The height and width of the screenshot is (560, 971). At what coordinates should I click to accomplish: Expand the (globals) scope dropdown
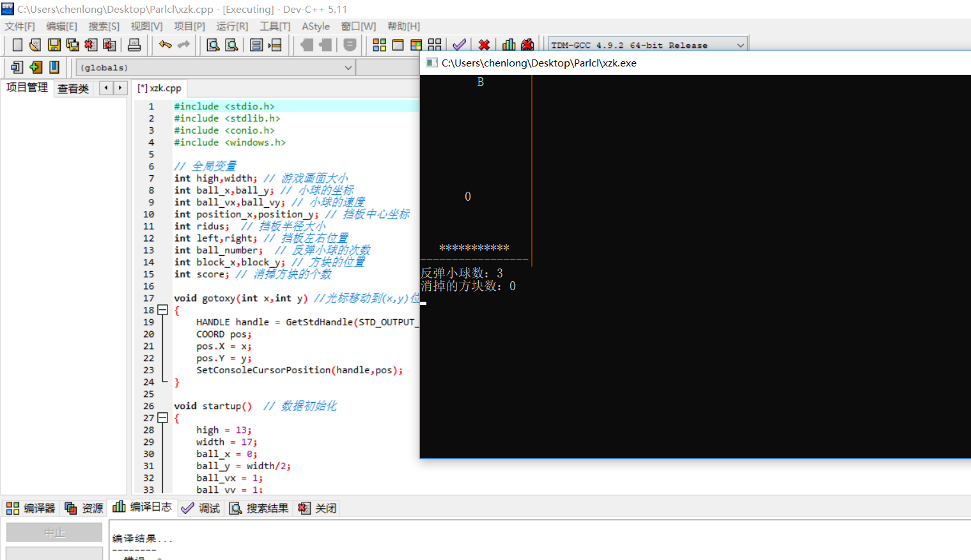[348, 67]
